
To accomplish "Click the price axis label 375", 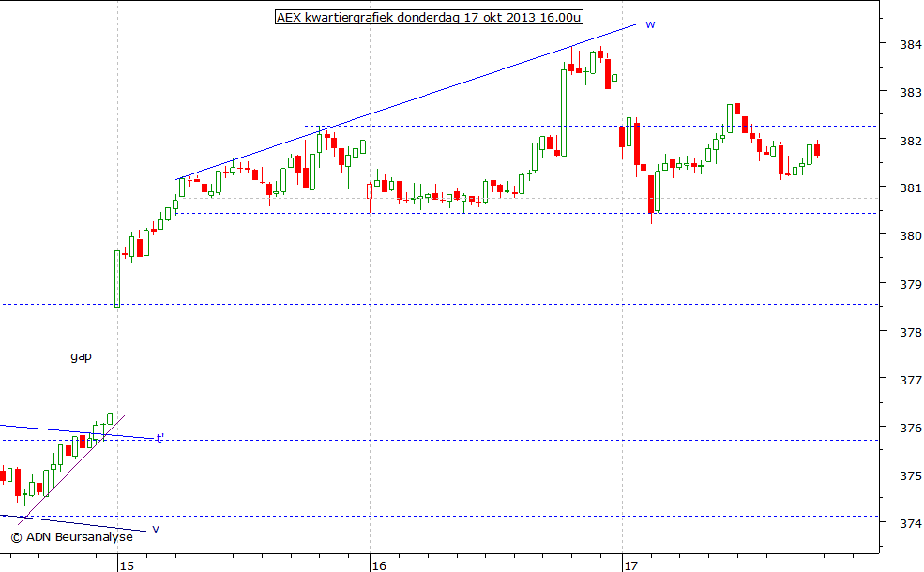I will tap(911, 475).
